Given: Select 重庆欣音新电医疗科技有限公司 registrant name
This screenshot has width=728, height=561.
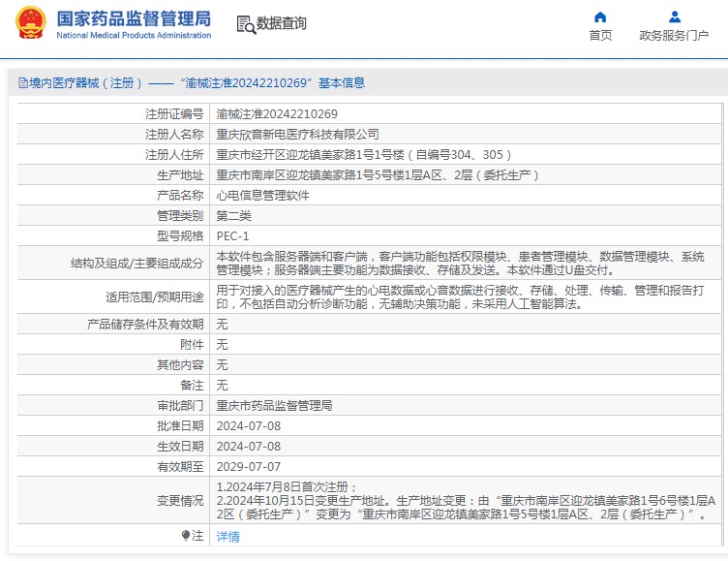Looking at the screenshot, I should tap(297, 135).
